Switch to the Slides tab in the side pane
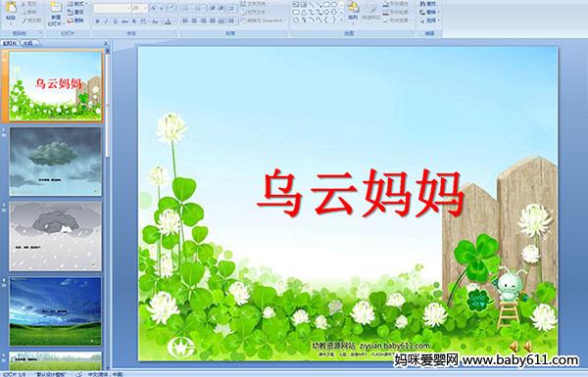Viewport: 588px width, 377px height. (10, 43)
